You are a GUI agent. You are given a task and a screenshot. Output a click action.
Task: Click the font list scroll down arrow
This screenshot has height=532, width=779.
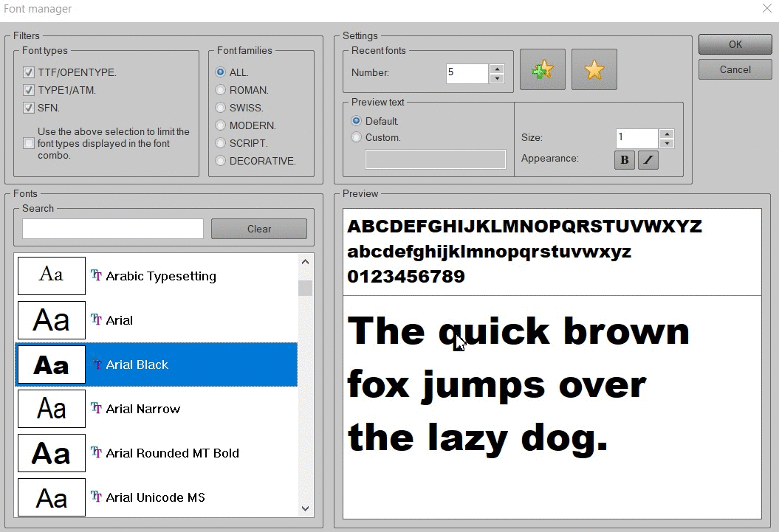306,508
